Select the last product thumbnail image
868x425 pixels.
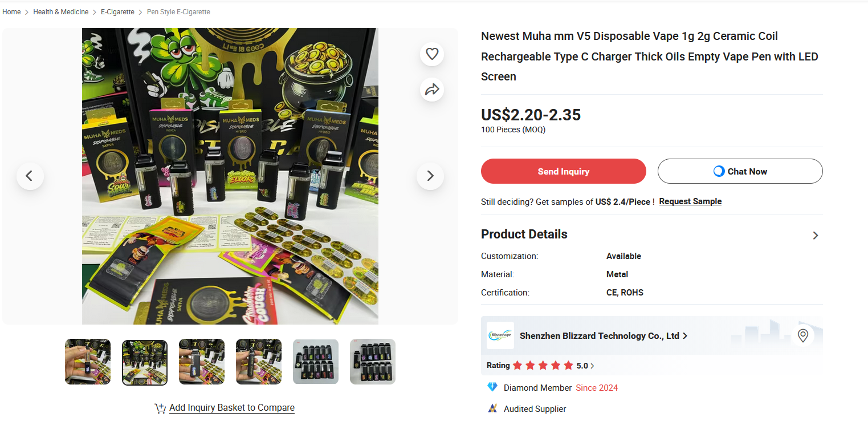pyautogui.click(x=373, y=362)
